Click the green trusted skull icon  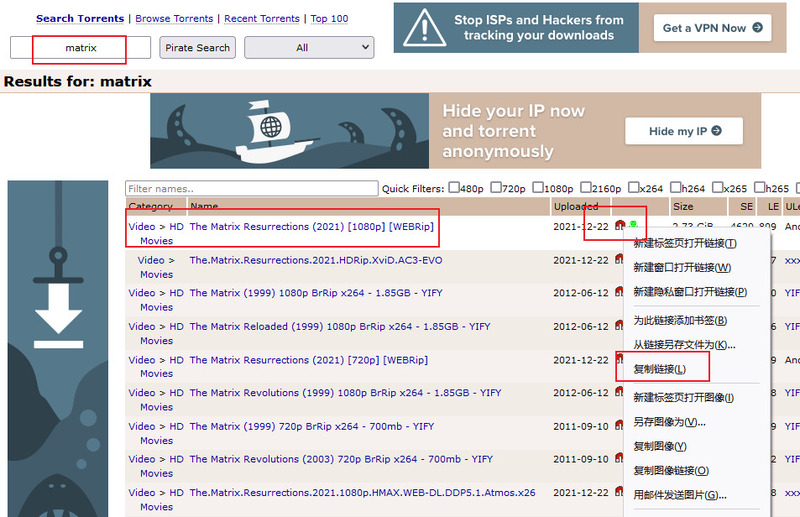coord(633,225)
